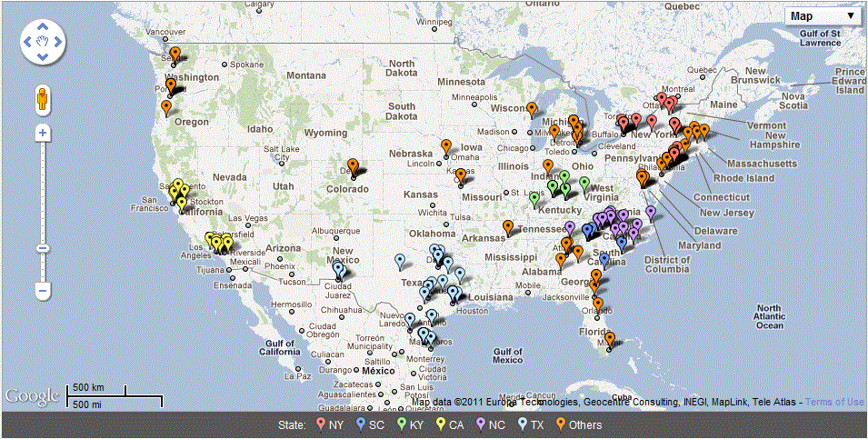
Task: Select the light blue marker at Laredo
Action: point(409,321)
